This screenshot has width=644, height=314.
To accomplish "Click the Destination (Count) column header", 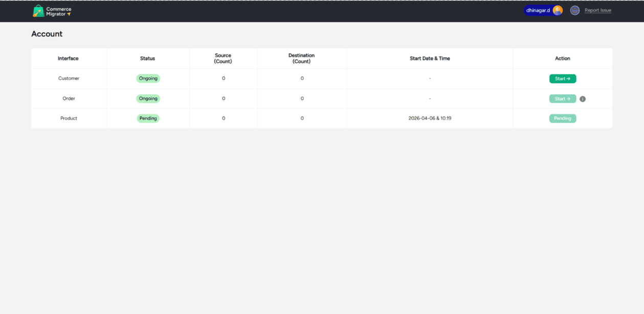I will (x=301, y=58).
